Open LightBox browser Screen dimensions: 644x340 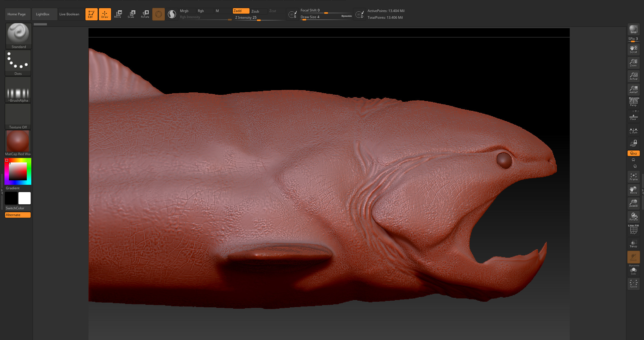click(44, 14)
